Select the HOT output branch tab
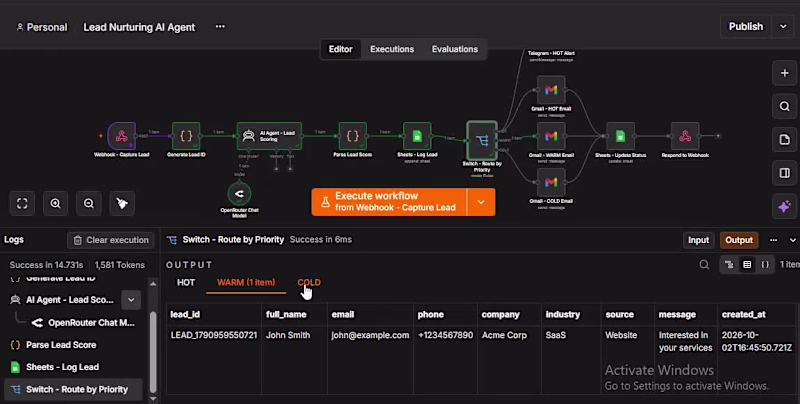 (x=186, y=282)
